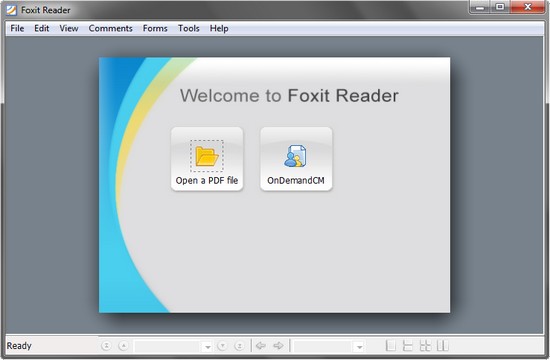The height and width of the screenshot is (360, 550).
Task: Go to last page in status bar
Action: (239, 346)
